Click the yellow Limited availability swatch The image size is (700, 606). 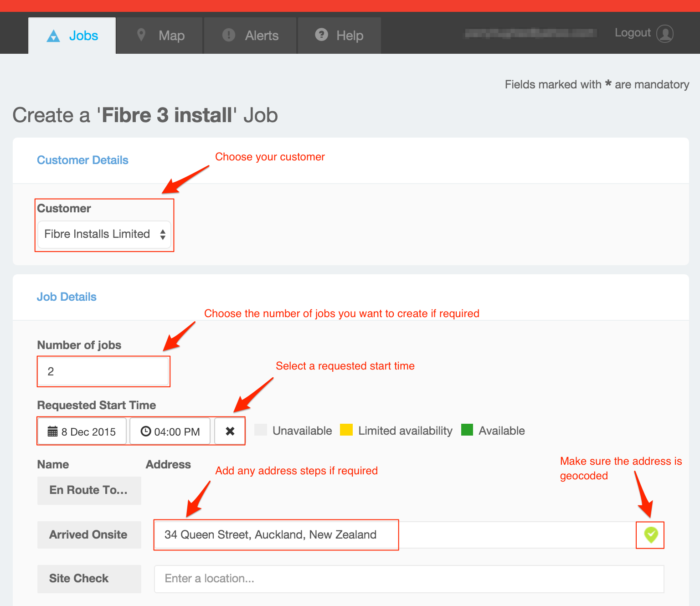coord(346,430)
